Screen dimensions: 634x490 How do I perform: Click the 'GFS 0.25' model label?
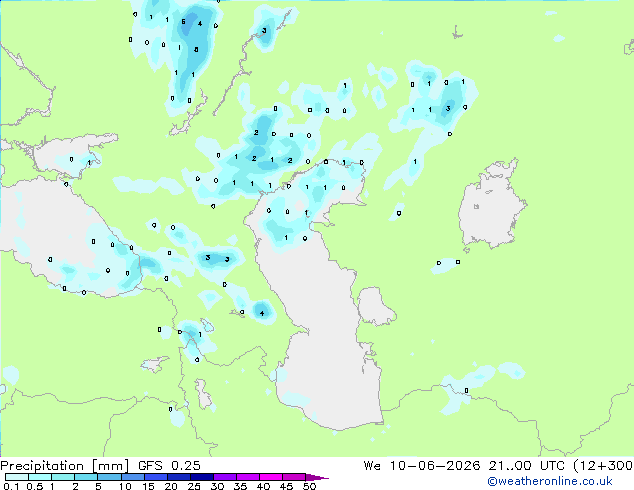(x=169, y=466)
